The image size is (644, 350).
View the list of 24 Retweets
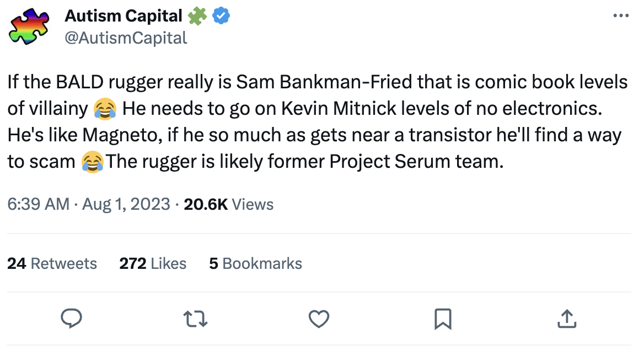pyautogui.click(x=52, y=263)
